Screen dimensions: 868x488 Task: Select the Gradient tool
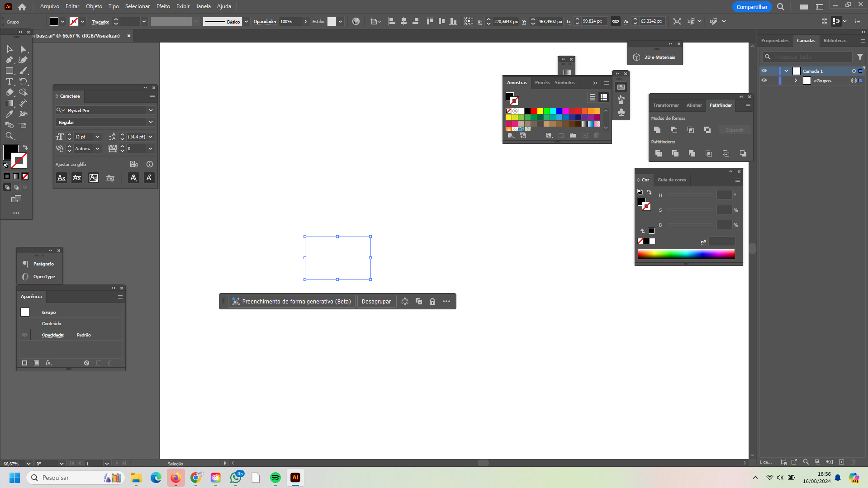point(9,103)
